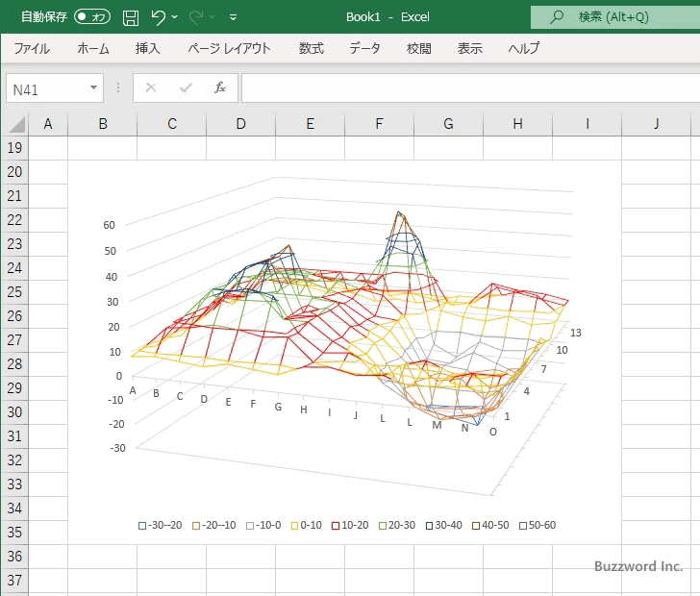Click vertical axis label 60
This screenshot has width=700, height=596.
[x=110, y=225]
